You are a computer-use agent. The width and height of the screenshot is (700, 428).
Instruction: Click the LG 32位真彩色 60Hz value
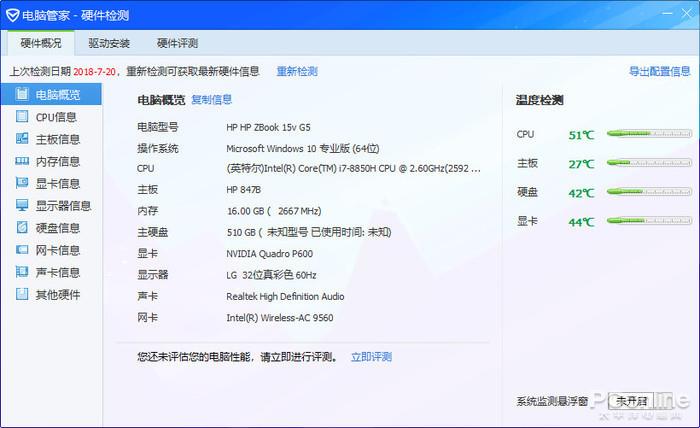[271, 275]
